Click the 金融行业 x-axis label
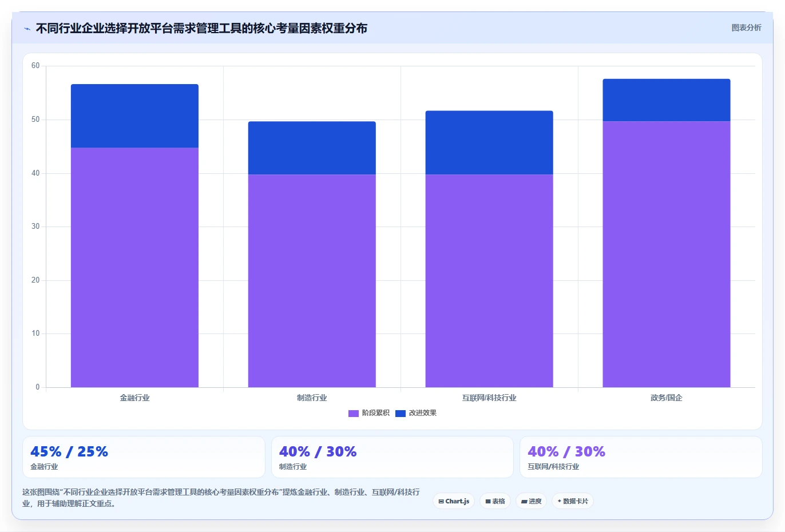Viewport: 785px width, 532px height. pos(134,398)
